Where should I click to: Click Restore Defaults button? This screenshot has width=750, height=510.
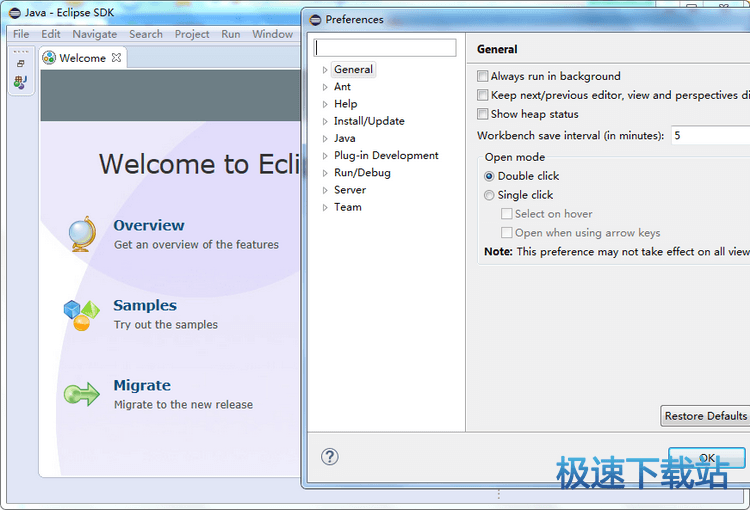(x=705, y=416)
